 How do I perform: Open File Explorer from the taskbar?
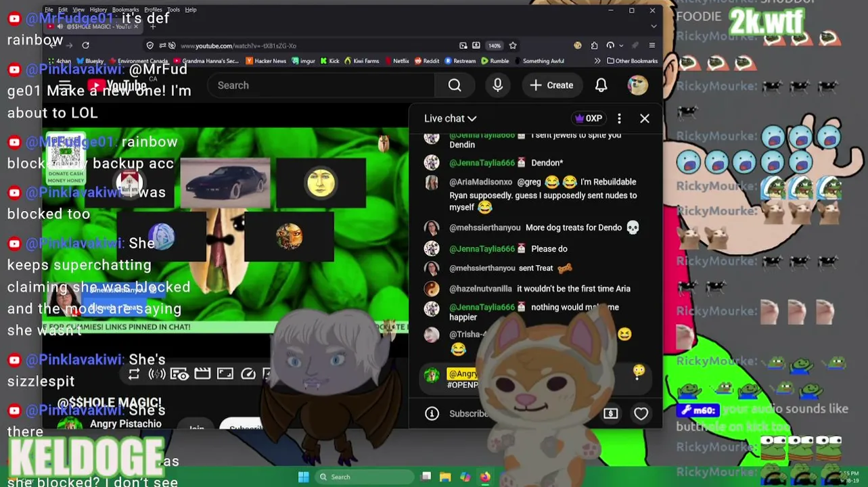point(445,477)
